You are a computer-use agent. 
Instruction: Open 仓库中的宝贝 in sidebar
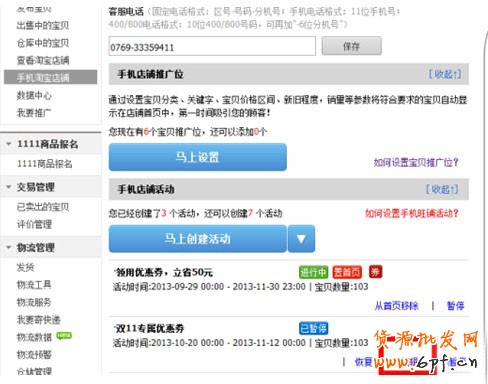(x=43, y=43)
